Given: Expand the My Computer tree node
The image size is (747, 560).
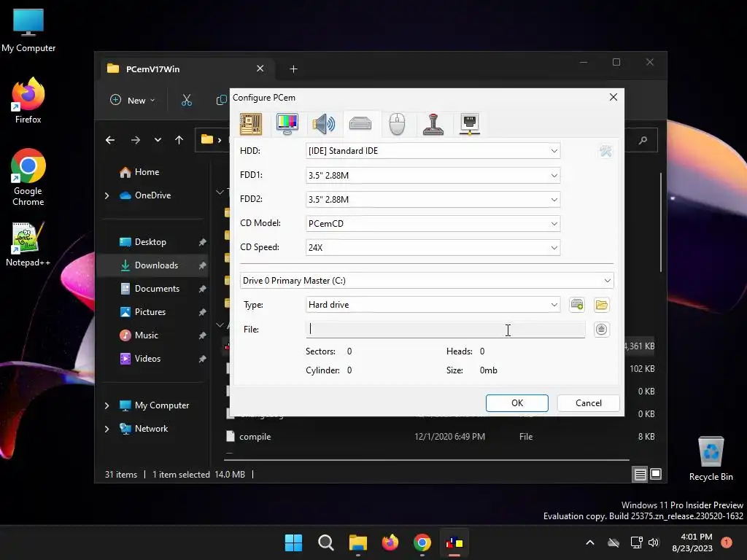Looking at the screenshot, I should 107,405.
